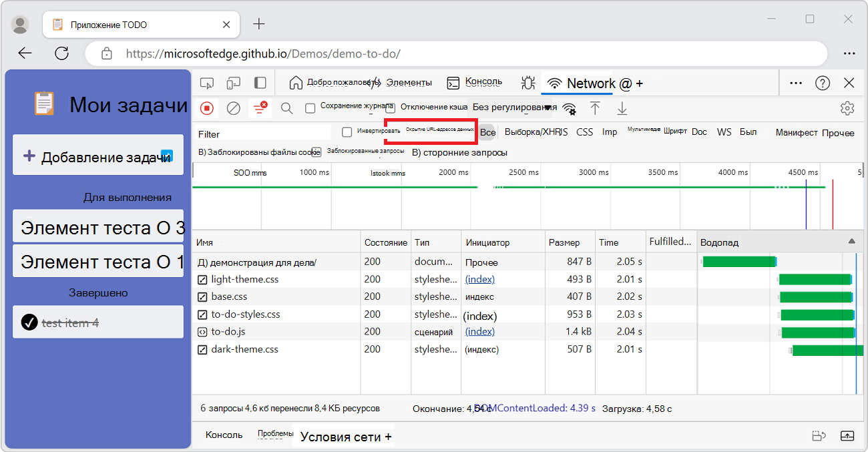This screenshot has width=868, height=452.
Task: Open DevTools settings gear
Action: pos(847,107)
